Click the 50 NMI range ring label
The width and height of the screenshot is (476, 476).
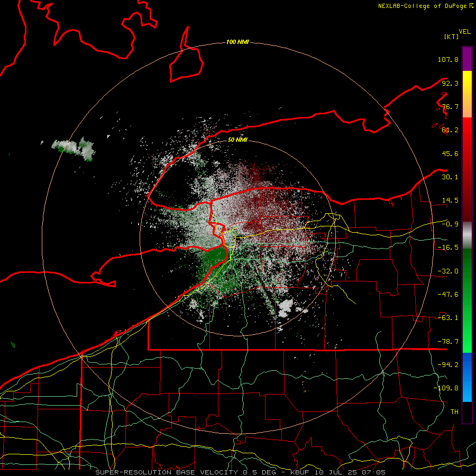[x=237, y=140]
